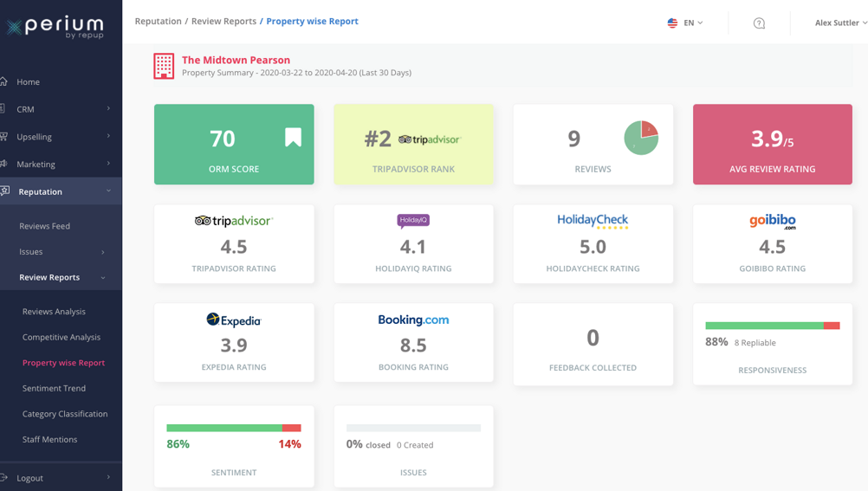Click the reviews pie chart icon

click(x=641, y=139)
